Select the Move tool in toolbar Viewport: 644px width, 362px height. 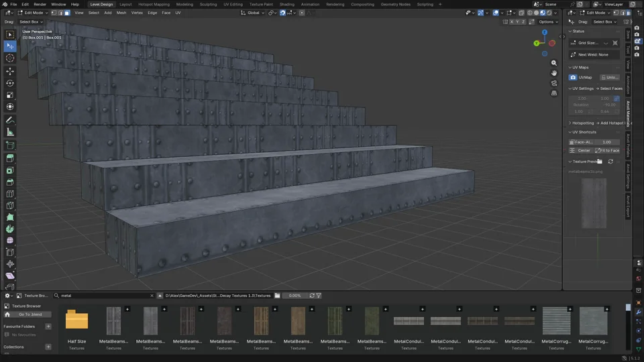pos(10,71)
